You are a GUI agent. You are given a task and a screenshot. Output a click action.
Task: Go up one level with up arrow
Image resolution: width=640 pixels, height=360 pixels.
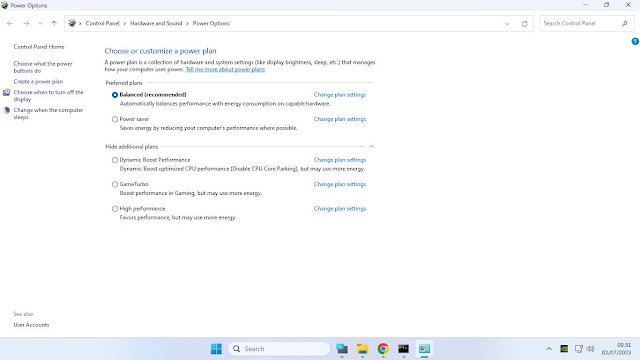[x=54, y=24]
